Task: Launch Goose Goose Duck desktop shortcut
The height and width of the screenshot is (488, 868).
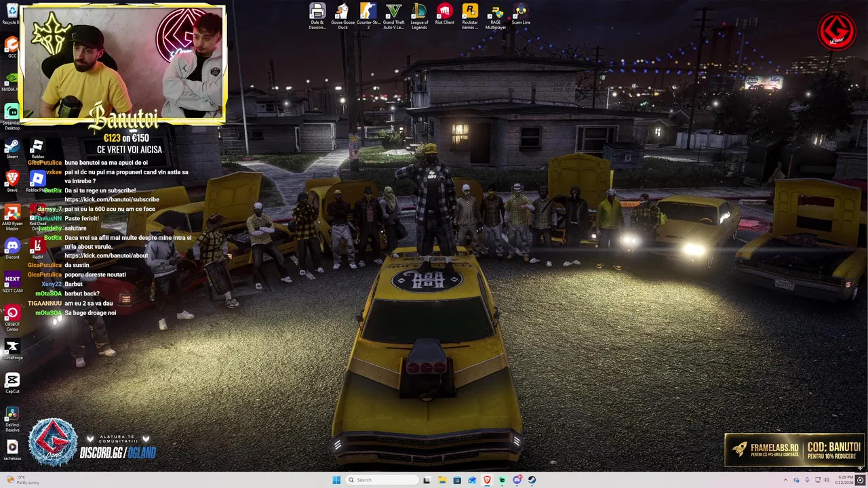Action: point(342,16)
